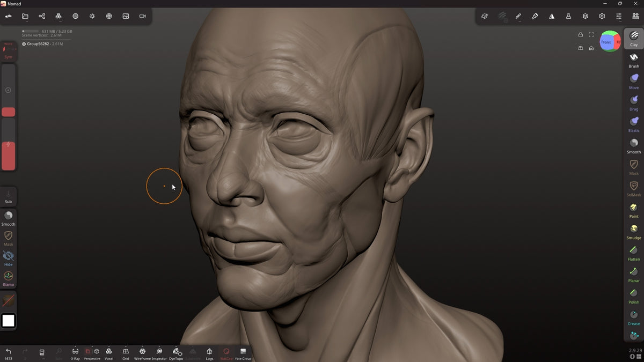Open the Material cube settings
Viewport: 644px width, 362px height.
485,16
